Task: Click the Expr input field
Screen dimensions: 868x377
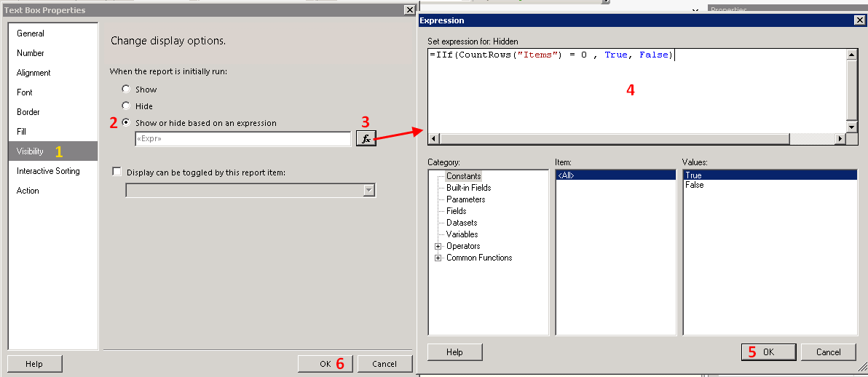Action: 243,140
